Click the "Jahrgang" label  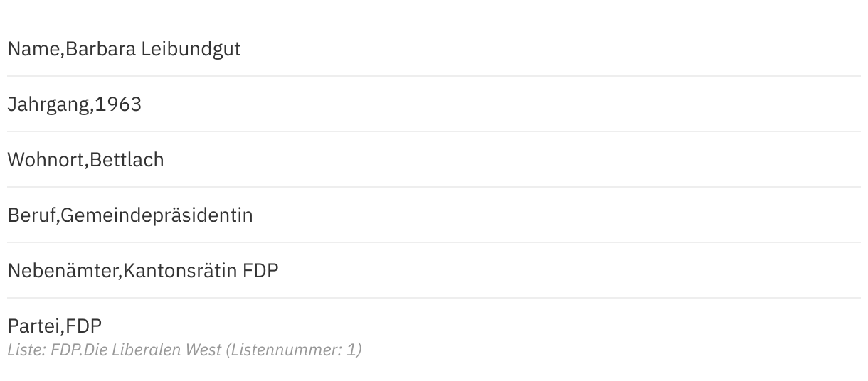click(x=48, y=104)
